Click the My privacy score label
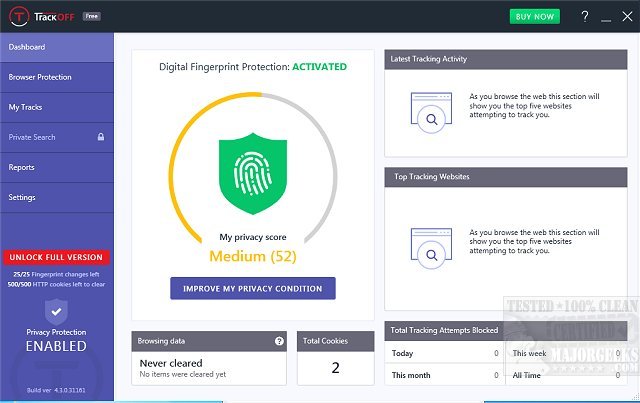The width and height of the screenshot is (640, 403). pos(253,237)
